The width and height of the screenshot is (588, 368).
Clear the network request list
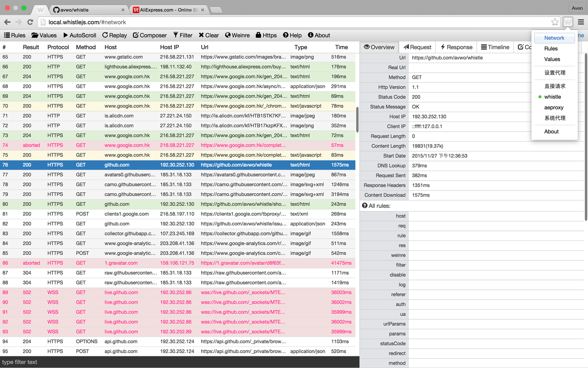pos(209,35)
